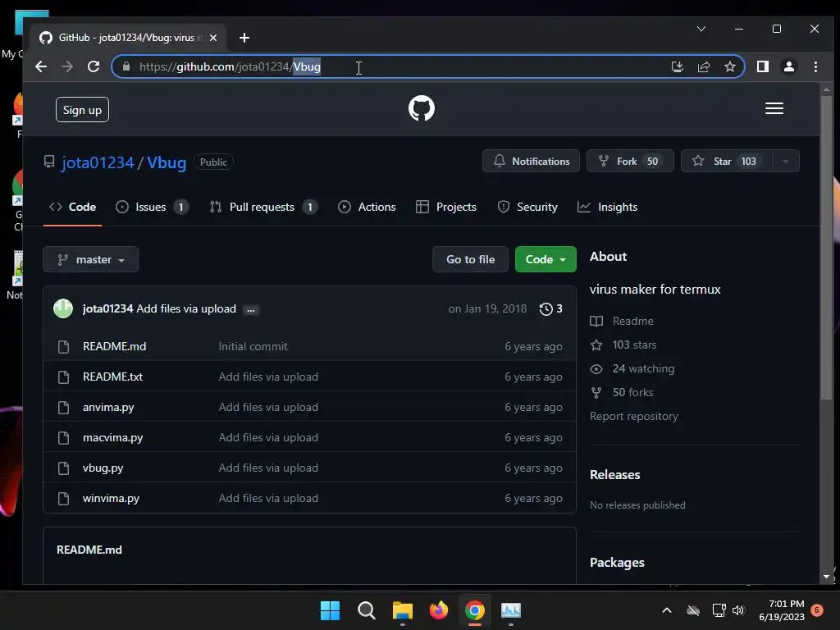Click the share page icon
840x630 pixels.
click(x=703, y=66)
